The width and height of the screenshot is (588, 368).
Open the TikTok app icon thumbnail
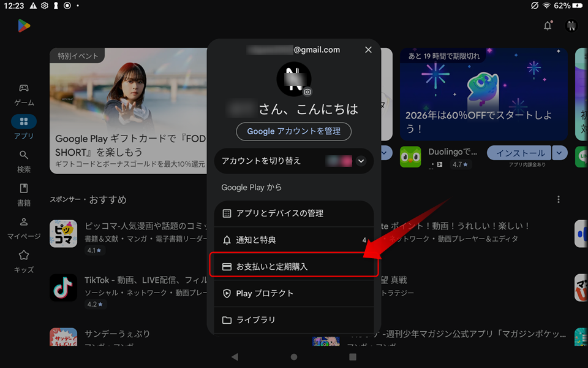pyautogui.click(x=63, y=288)
